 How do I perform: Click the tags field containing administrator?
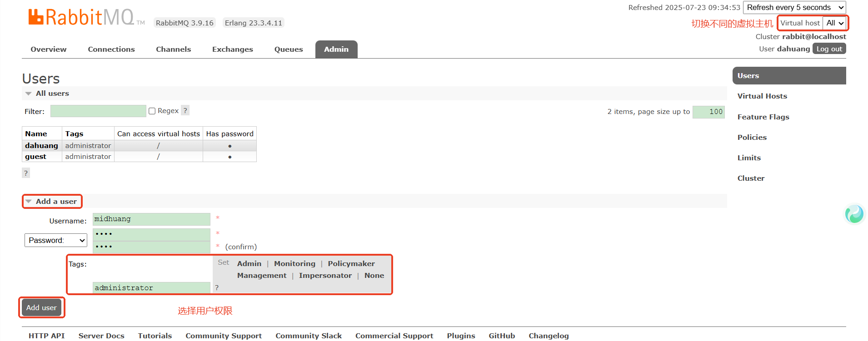(151, 287)
